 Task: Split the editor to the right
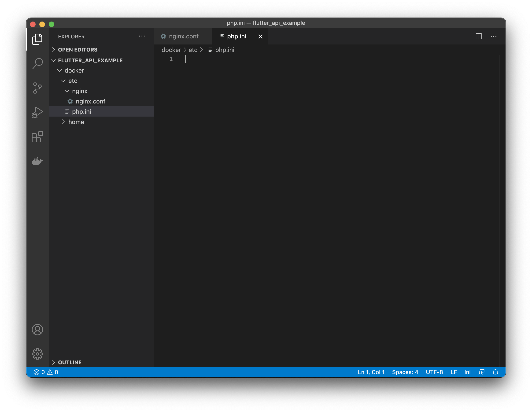pos(479,37)
